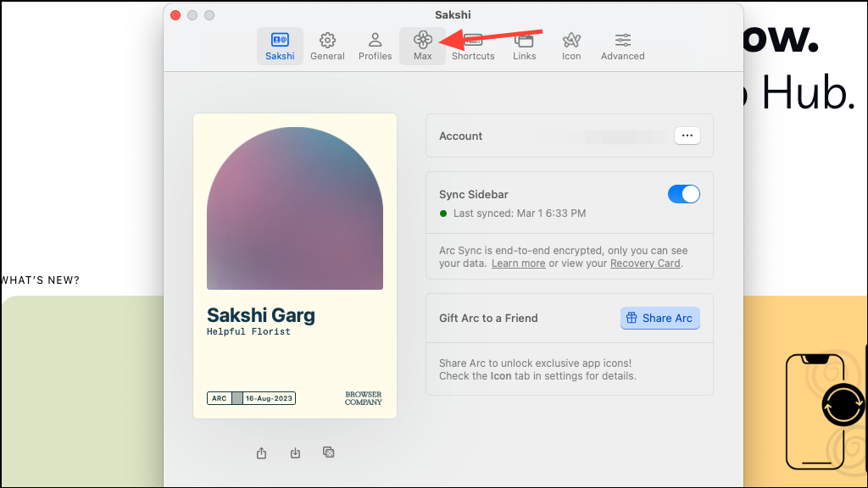Switch to the General settings tab

pyautogui.click(x=327, y=47)
